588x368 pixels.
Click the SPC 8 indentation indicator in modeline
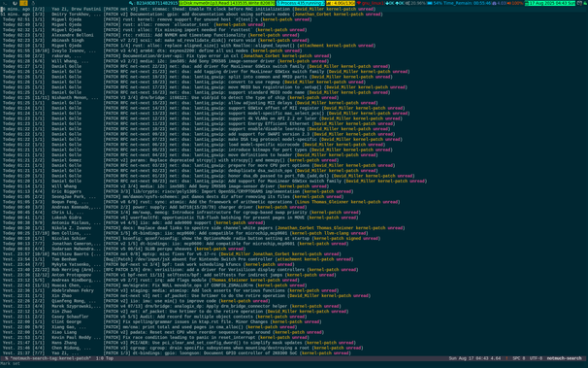point(519,358)
